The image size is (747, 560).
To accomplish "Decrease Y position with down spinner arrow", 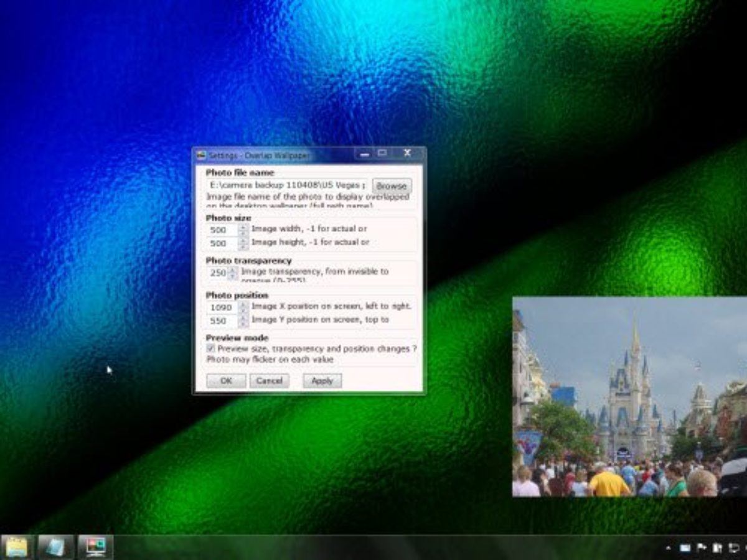I will tap(243, 324).
